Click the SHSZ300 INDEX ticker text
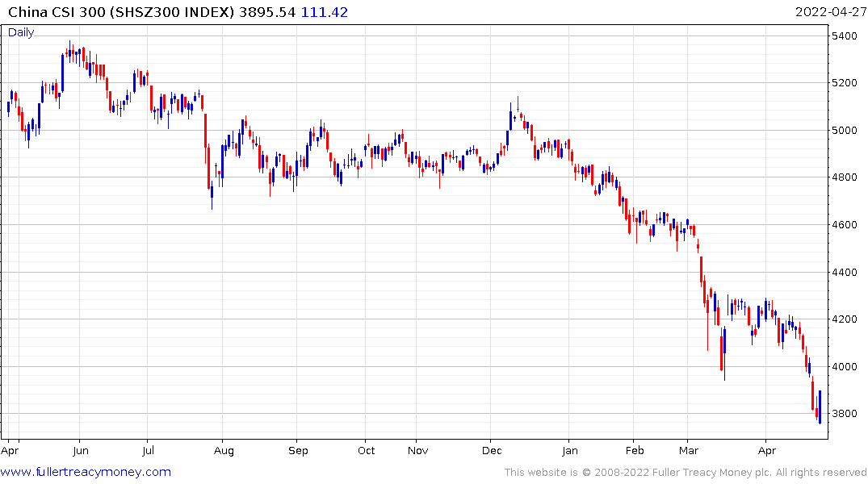This screenshot has height=484, width=868. click(x=172, y=12)
